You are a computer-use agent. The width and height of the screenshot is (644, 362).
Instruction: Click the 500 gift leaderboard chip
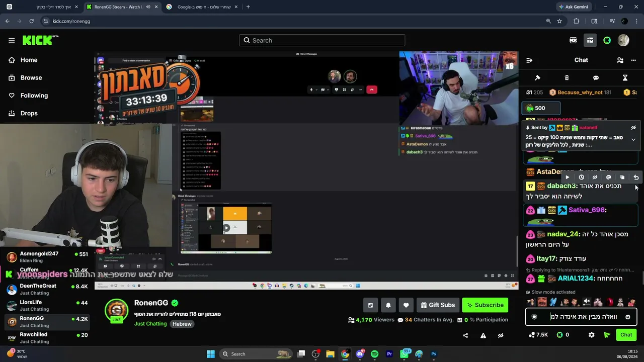[x=541, y=108]
